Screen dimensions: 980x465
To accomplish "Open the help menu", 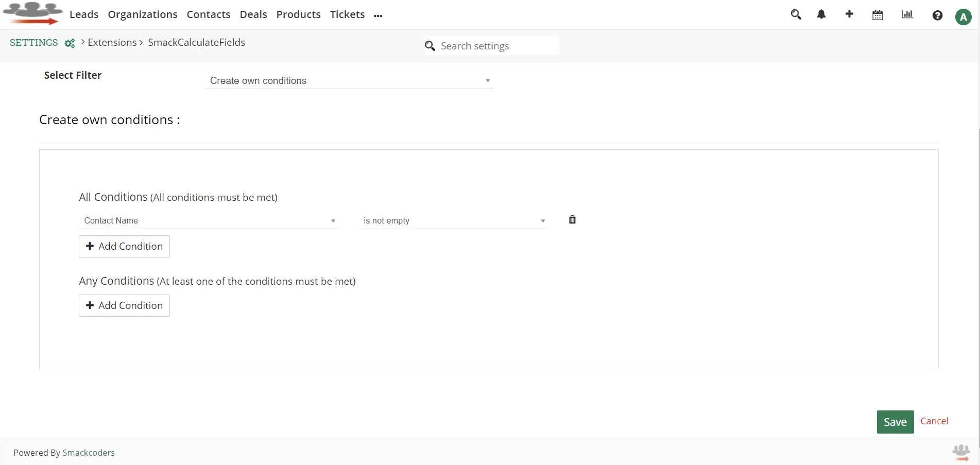I will point(937,15).
